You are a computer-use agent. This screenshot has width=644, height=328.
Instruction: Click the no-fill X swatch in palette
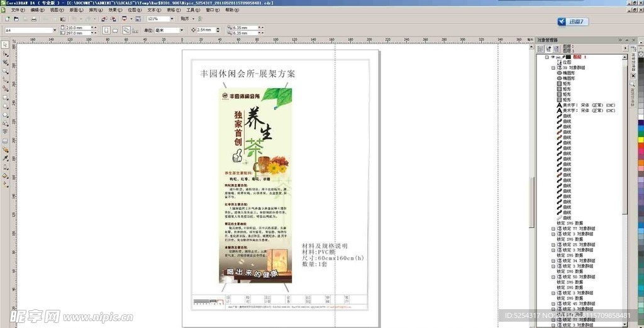click(641, 54)
